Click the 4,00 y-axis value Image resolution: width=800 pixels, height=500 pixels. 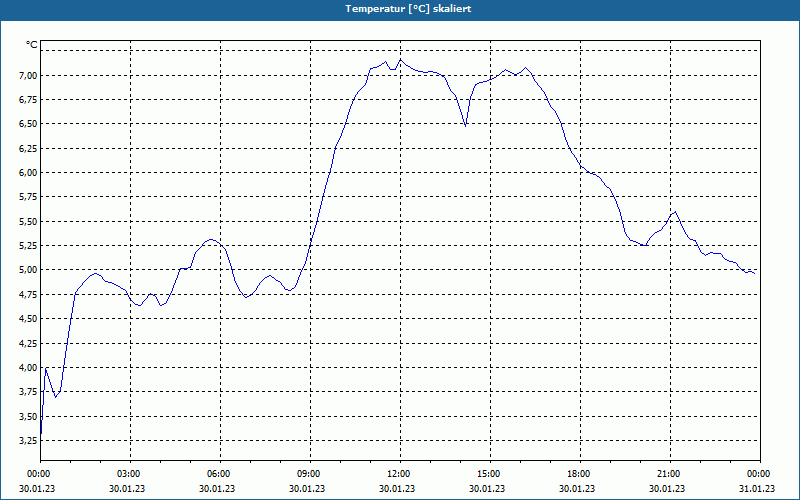pyautogui.click(x=28, y=367)
